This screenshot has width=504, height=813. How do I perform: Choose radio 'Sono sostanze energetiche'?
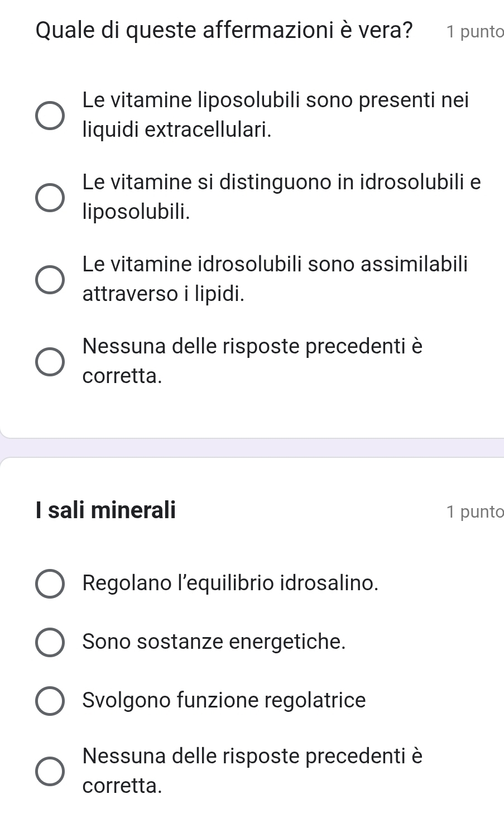(x=50, y=642)
